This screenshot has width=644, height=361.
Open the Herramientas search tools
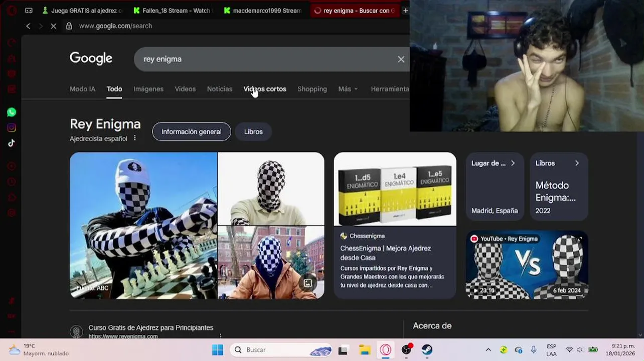390,89
